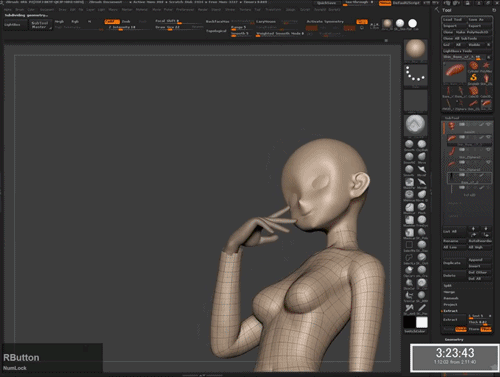Click the white main color swatch

422,322
